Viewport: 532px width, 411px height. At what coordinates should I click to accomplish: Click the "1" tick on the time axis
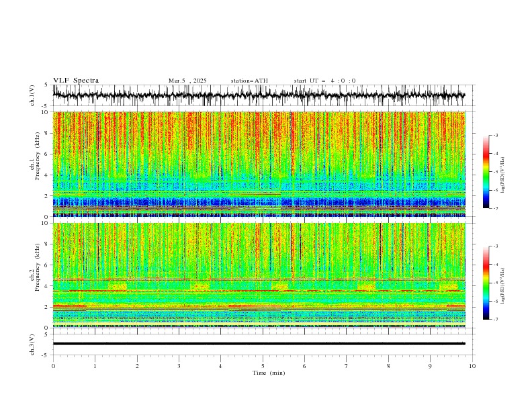pyautogui.click(x=95, y=366)
